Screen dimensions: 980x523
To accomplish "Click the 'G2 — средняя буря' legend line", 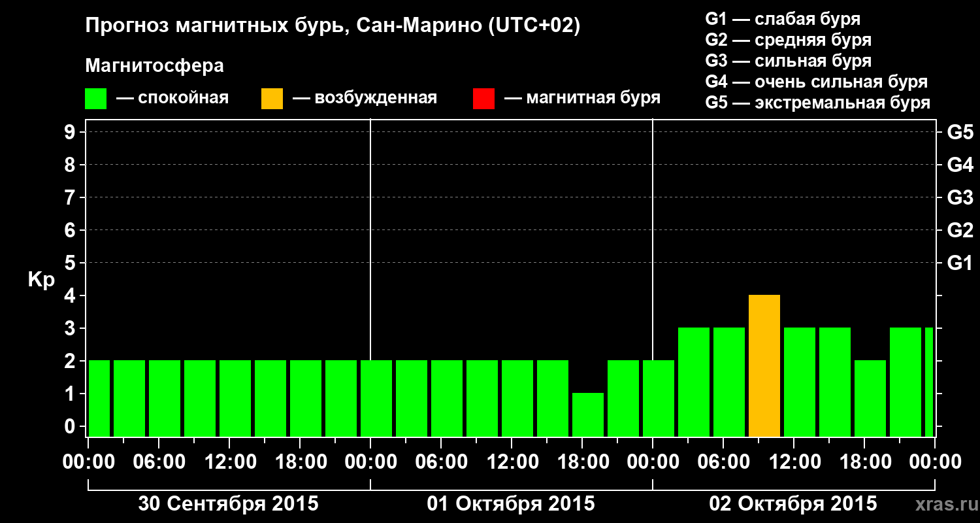I will pos(788,40).
